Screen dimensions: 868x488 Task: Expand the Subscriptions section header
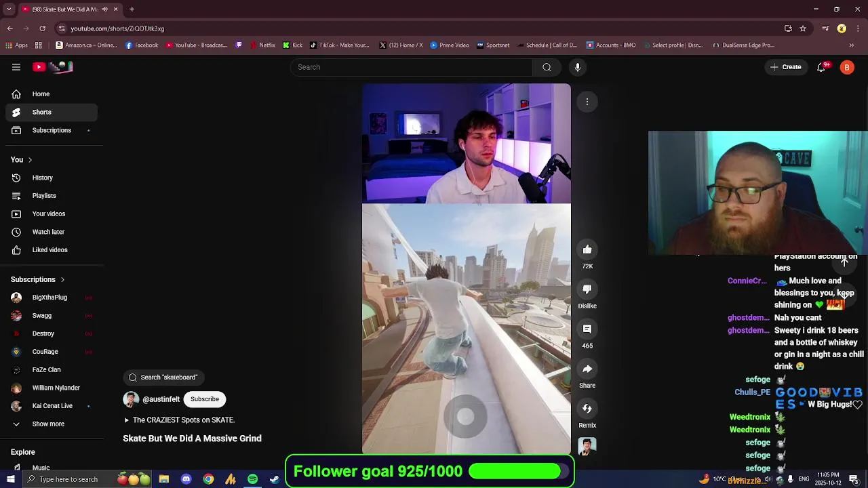pyautogui.click(x=38, y=279)
